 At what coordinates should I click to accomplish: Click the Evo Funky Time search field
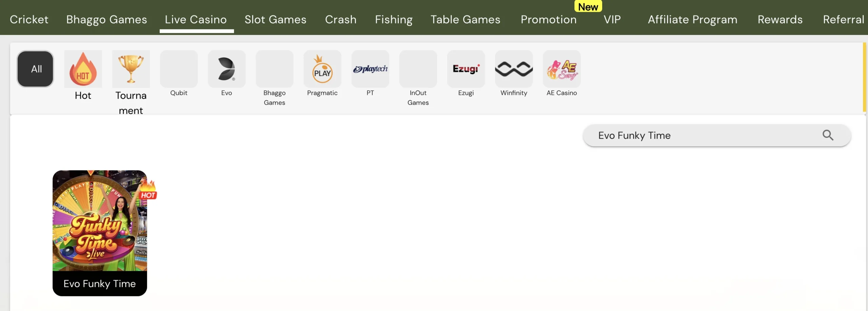point(717,135)
